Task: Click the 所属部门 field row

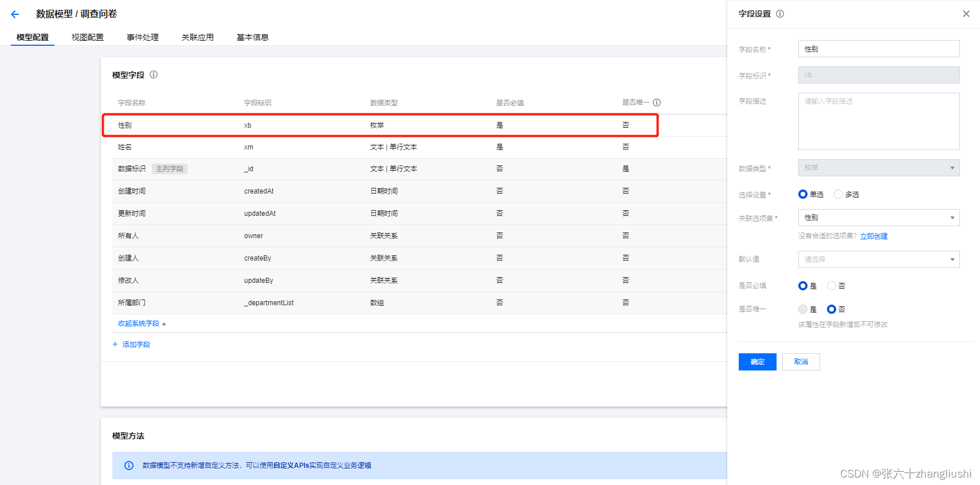Action: coord(420,303)
